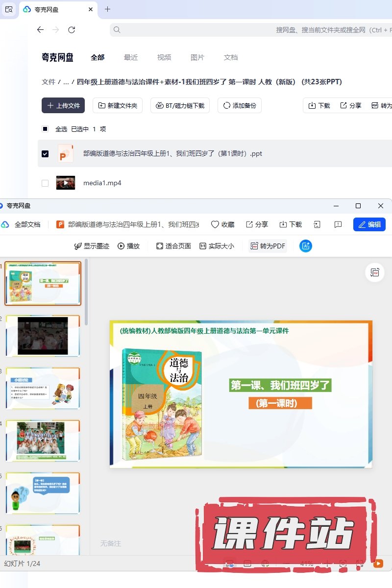
Task: Toggle 显示墨迹 ink display
Action: [92, 246]
